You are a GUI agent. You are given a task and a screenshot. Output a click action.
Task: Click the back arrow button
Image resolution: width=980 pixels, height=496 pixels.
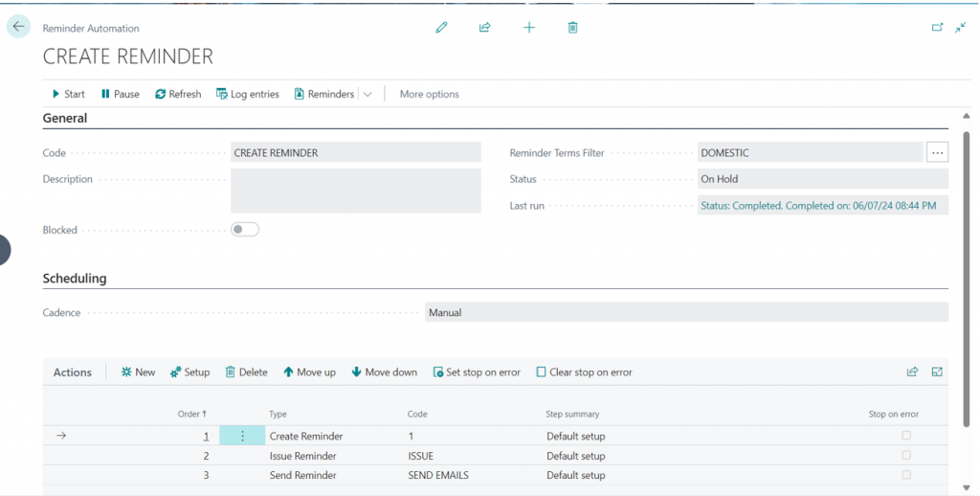[18, 27]
